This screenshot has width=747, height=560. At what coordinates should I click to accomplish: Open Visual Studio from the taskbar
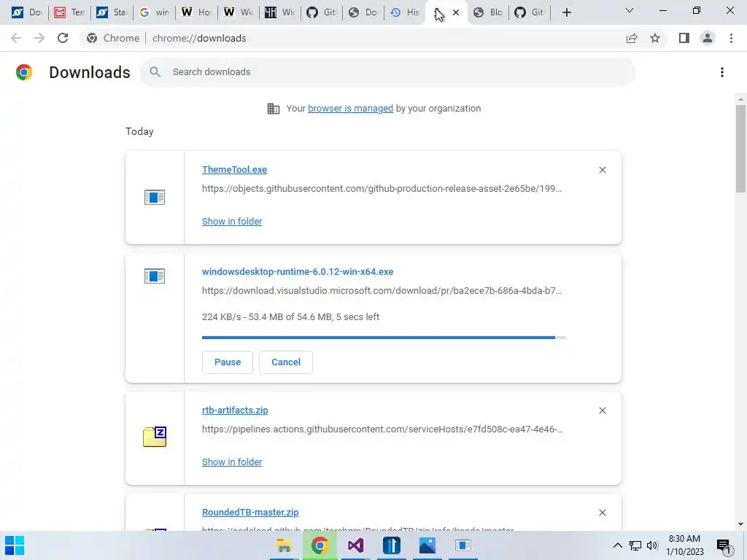(355, 545)
